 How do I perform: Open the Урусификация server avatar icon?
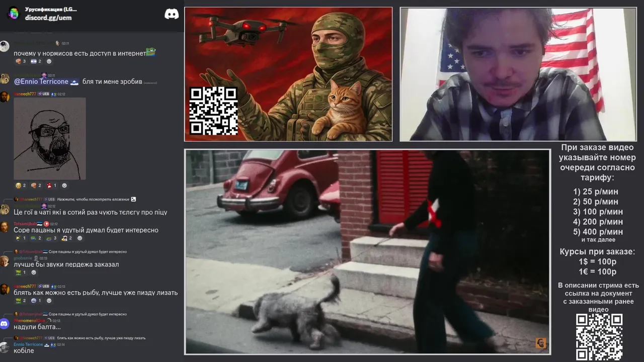click(x=14, y=14)
